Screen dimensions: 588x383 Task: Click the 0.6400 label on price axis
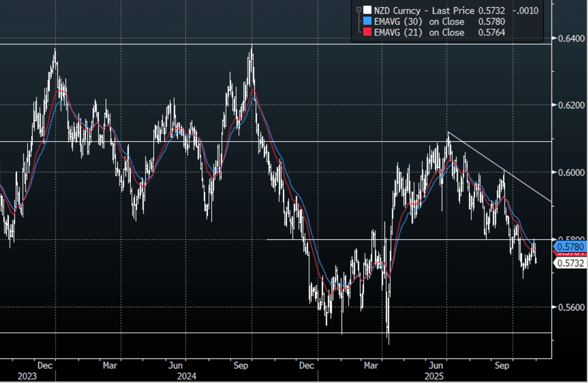[x=569, y=38]
